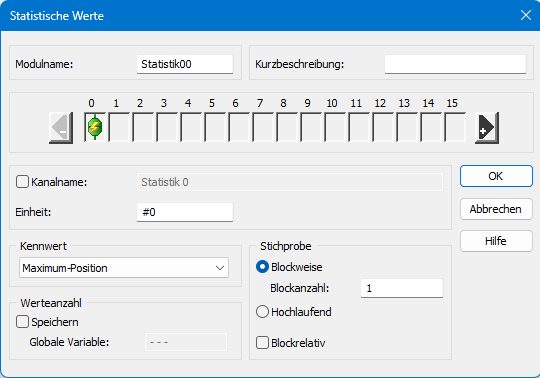Click the remove channel left arrow button
The image size is (540, 378).
[61, 128]
